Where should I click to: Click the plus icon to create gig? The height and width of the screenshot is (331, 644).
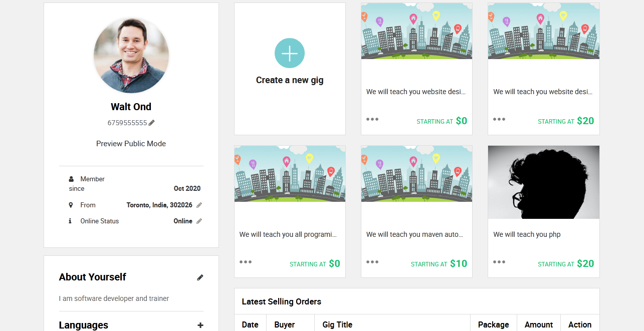point(290,53)
